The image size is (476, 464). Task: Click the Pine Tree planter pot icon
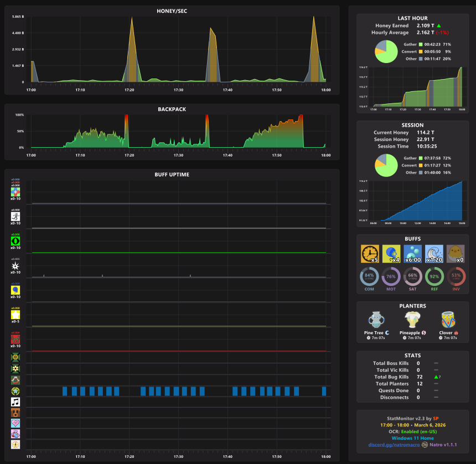[x=376, y=320]
